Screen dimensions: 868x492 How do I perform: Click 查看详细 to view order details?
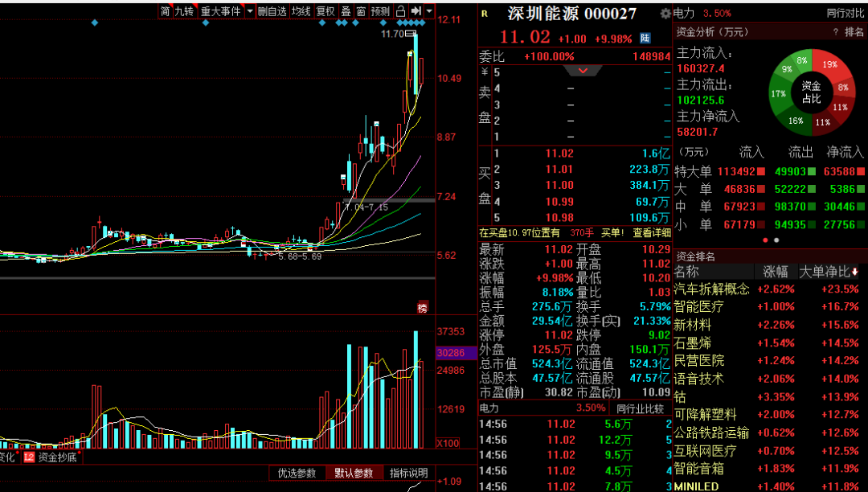click(x=652, y=233)
